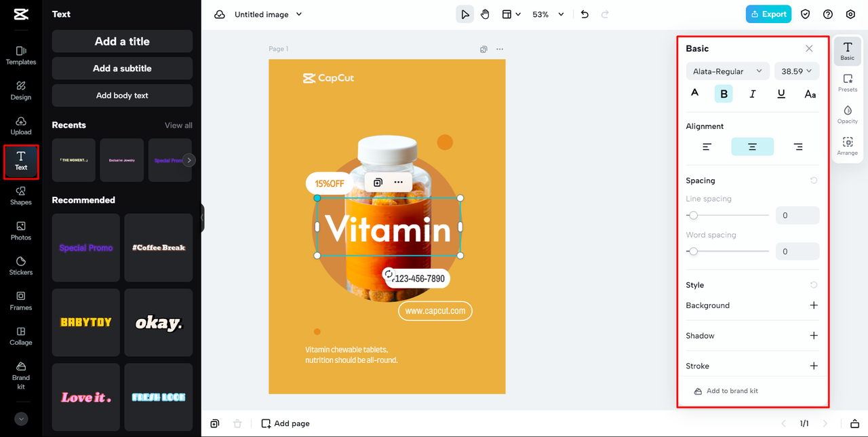Image resolution: width=868 pixels, height=437 pixels.
Task: Redo the last action
Action: click(605, 14)
